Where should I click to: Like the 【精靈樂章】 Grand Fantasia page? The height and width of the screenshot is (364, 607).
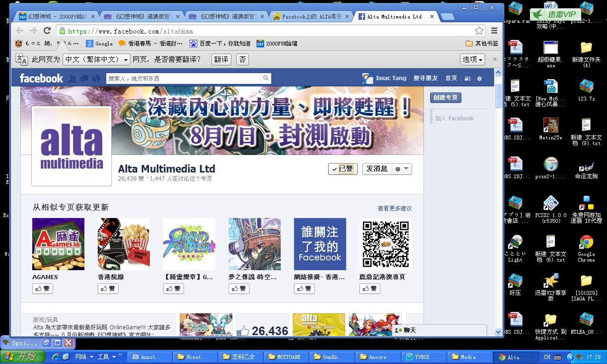click(x=174, y=289)
